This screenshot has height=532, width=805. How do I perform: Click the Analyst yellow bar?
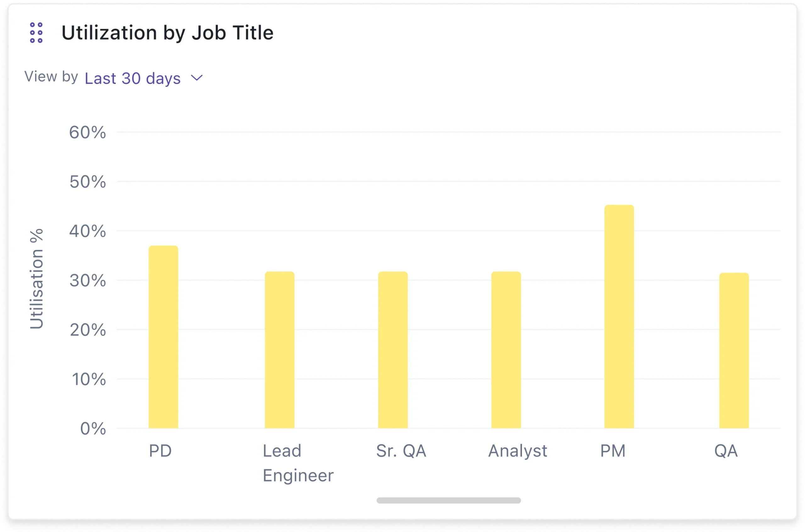pos(506,350)
